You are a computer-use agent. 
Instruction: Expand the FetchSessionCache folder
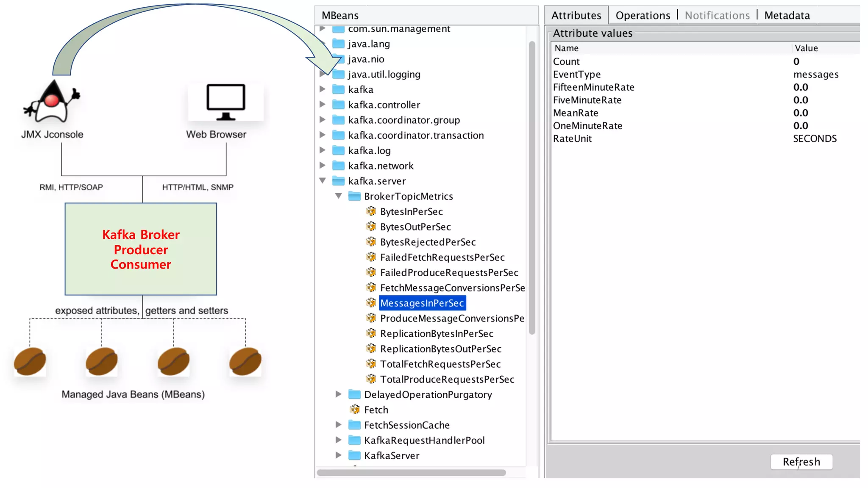[339, 425]
